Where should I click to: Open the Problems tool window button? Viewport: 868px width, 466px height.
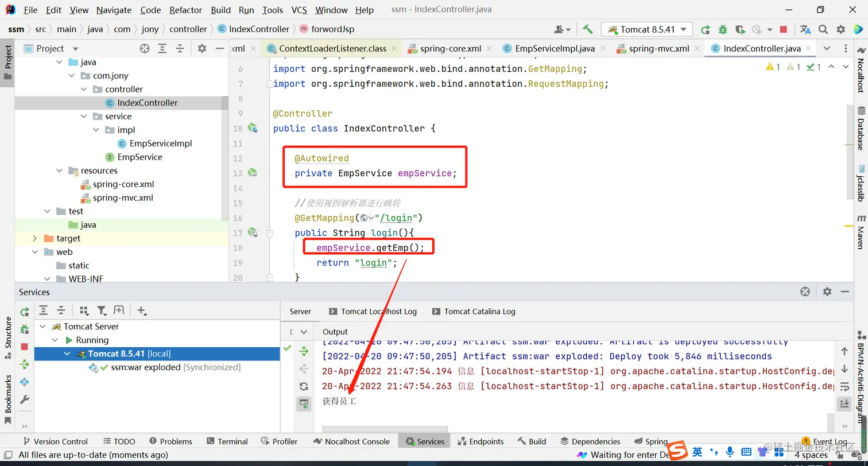[x=170, y=441]
